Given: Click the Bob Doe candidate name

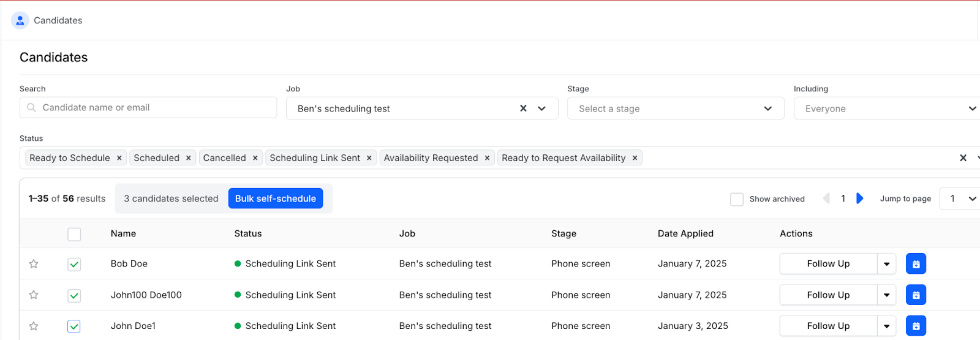Looking at the screenshot, I should 129,263.
